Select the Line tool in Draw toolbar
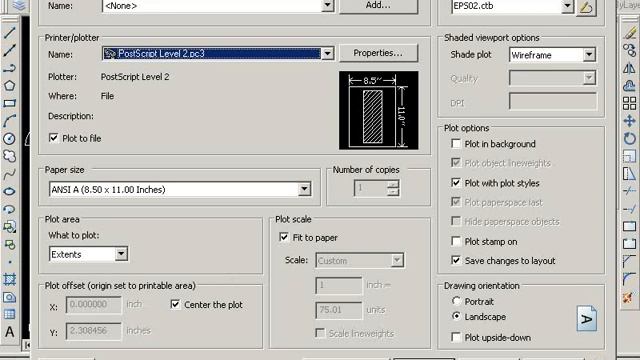Viewport: 640px width, 360px height. [x=9, y=33]
